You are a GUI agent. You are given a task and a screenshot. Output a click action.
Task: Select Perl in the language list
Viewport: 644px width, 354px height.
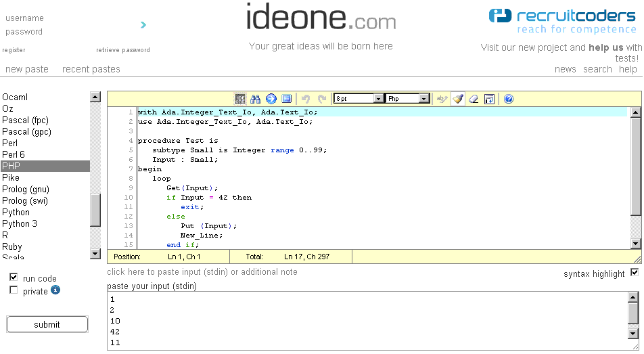pyautogui.click(x=45, y=143)
